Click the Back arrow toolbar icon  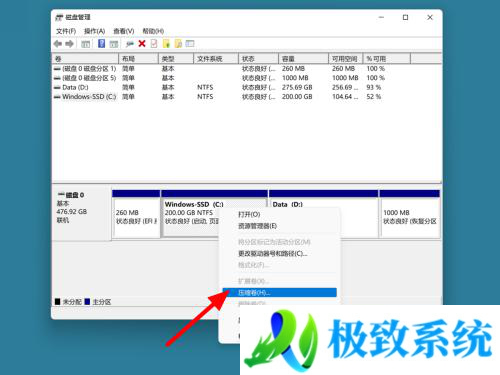tap(58, 44)
